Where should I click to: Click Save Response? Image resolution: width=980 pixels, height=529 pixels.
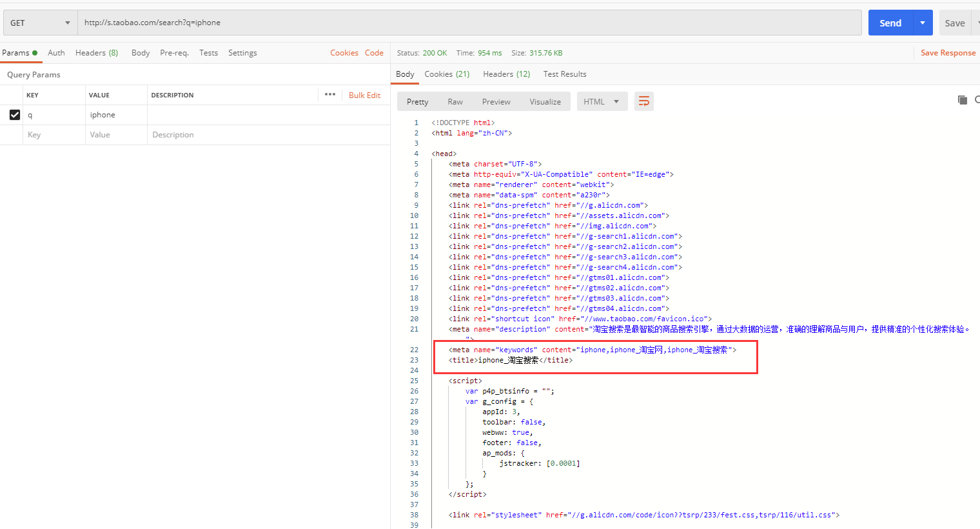[948, 53]
